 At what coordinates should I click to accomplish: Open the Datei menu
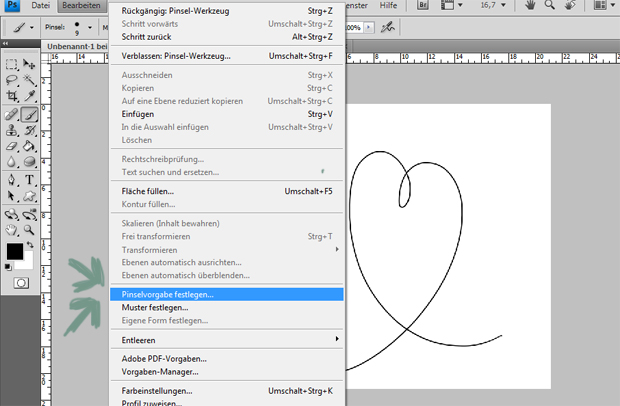41,6
